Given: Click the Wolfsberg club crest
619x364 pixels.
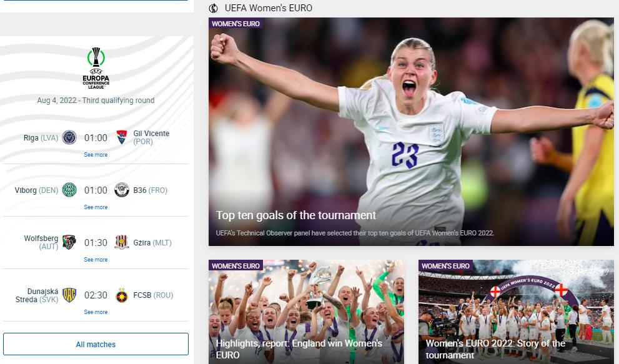Looking at the screenshot, I should (69, 242).
